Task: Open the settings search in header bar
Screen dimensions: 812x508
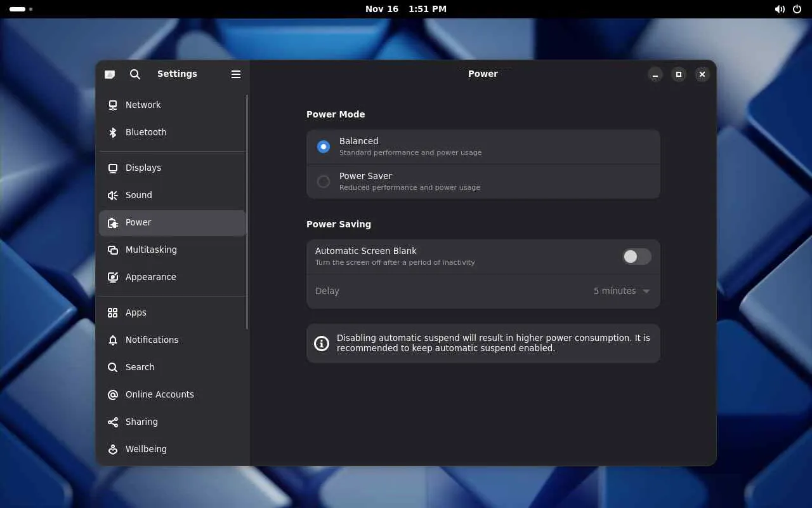Action: (135, 74)
